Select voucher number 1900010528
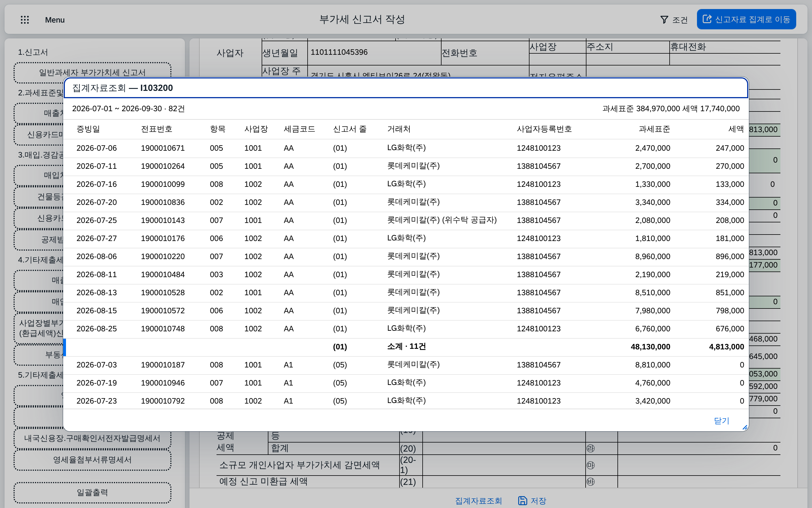The image size is (812, 508). [x=163, y=293]
